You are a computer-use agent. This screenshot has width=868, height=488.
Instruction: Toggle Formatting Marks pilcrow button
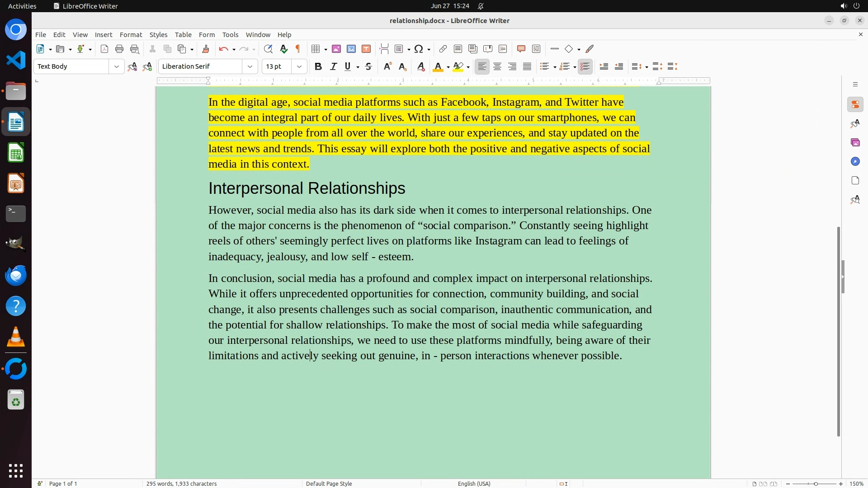click(x=298, y=49)
